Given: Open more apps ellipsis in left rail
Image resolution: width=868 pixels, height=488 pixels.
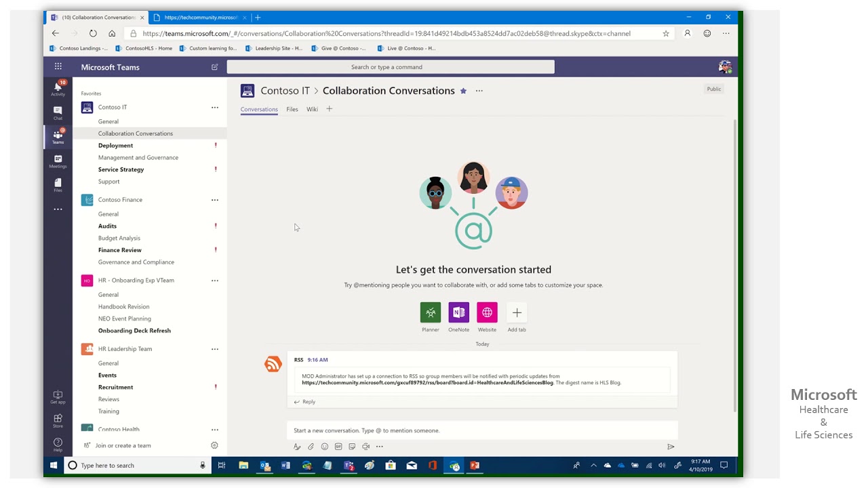Looking at the screenshot, I should [x=58, y=209].
